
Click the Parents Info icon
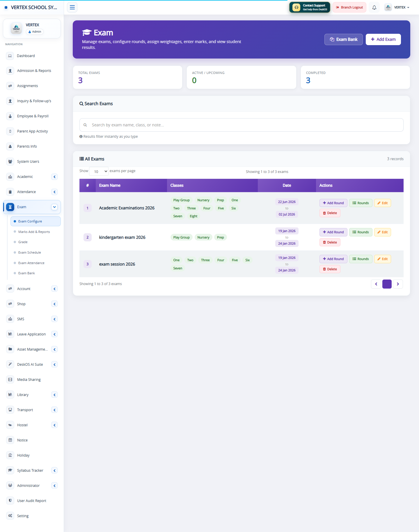coord(10,146)
